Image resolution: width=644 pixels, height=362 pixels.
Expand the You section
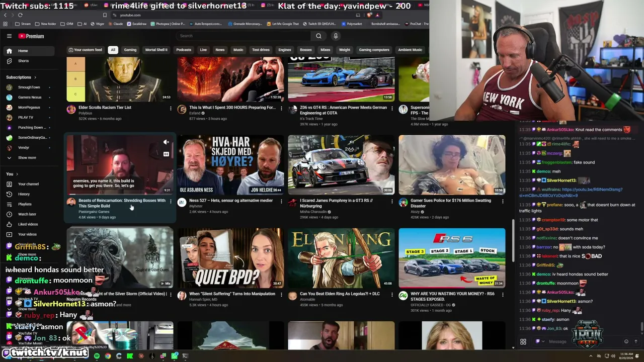(x=12, y=174)
